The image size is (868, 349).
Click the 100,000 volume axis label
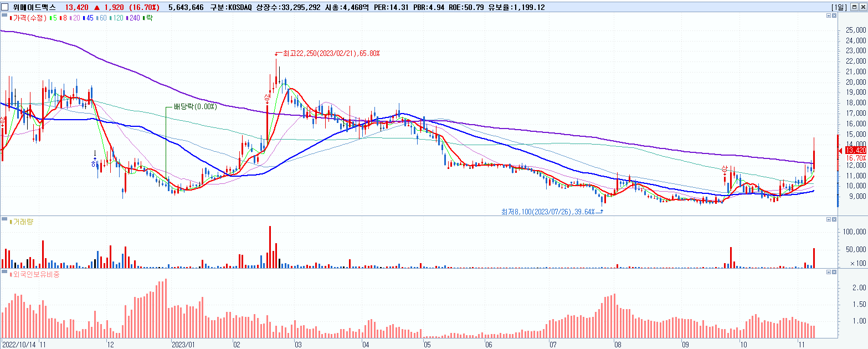[855, 232]
